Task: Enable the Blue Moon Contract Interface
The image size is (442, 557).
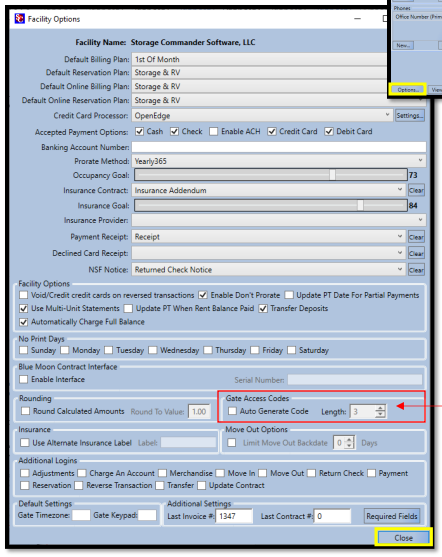Action: pos(23,379)
